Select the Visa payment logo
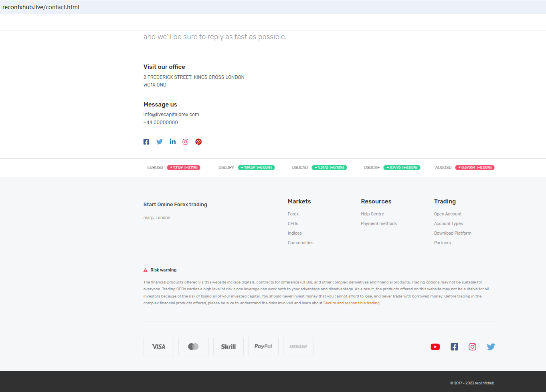 coord(159,347)
